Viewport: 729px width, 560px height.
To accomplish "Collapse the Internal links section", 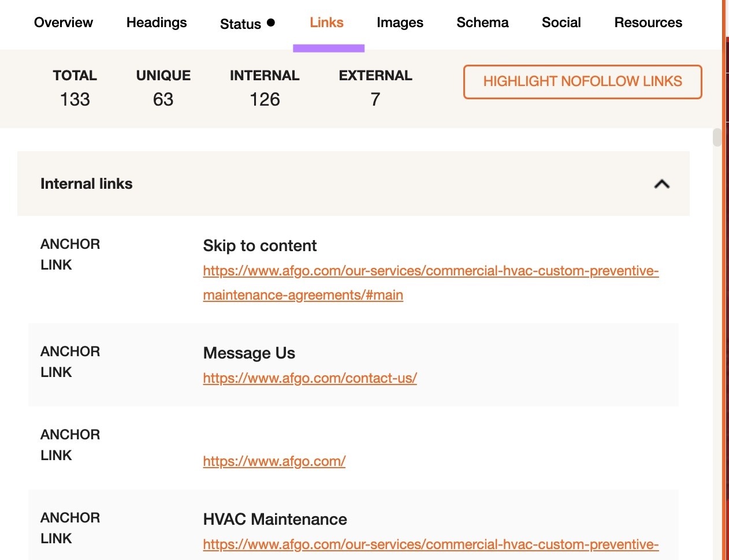I will [662, 184].
